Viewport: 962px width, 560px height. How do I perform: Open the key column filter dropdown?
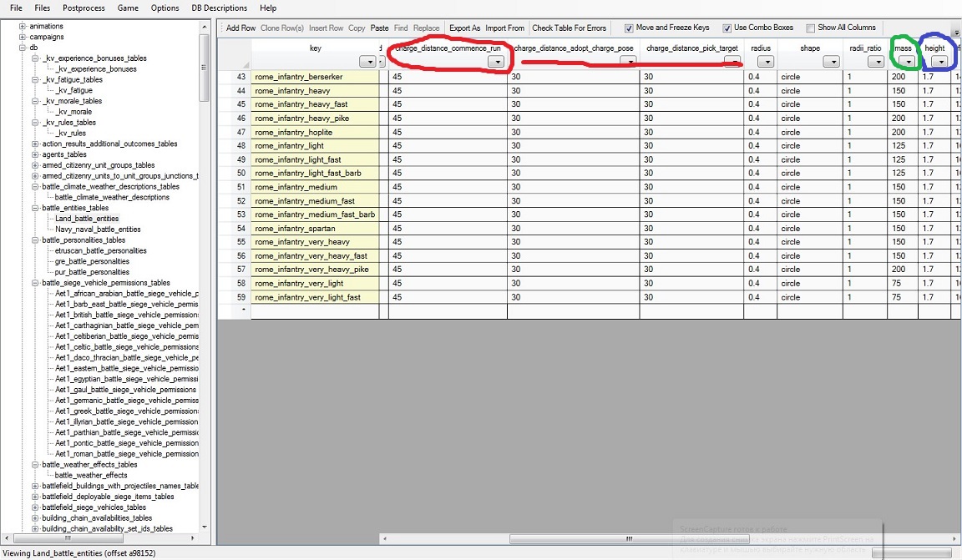367,61
